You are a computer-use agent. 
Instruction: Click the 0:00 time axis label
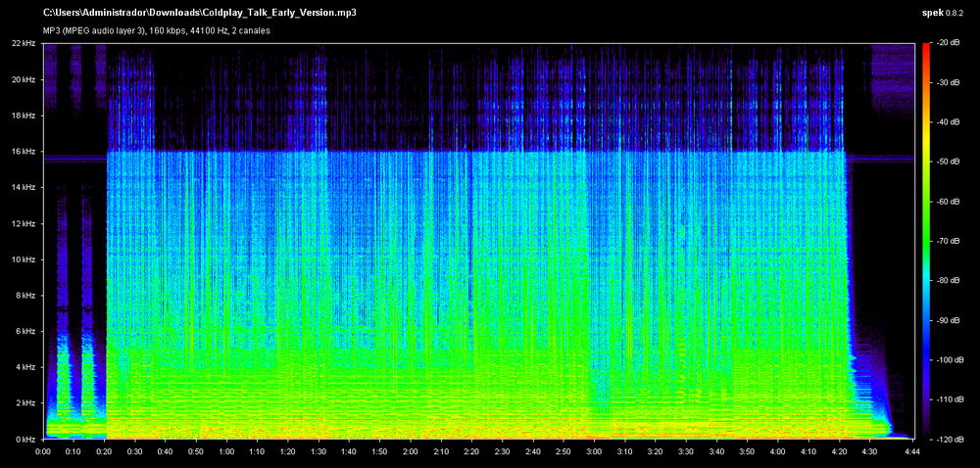click(43, 450)
